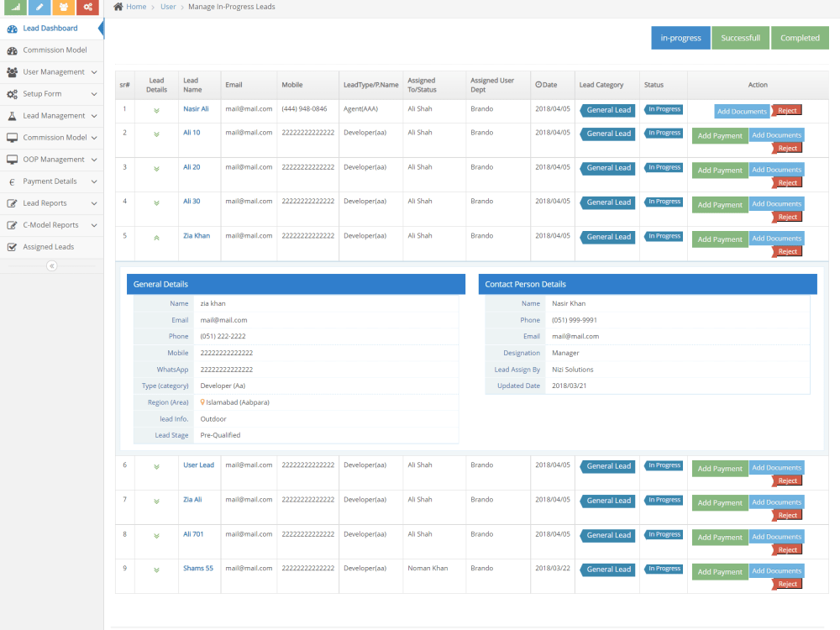This screenshot has height=630, width=840.
Task: Switch to the Completed tab
Action: pyautogui.click(x=800, y=38)
